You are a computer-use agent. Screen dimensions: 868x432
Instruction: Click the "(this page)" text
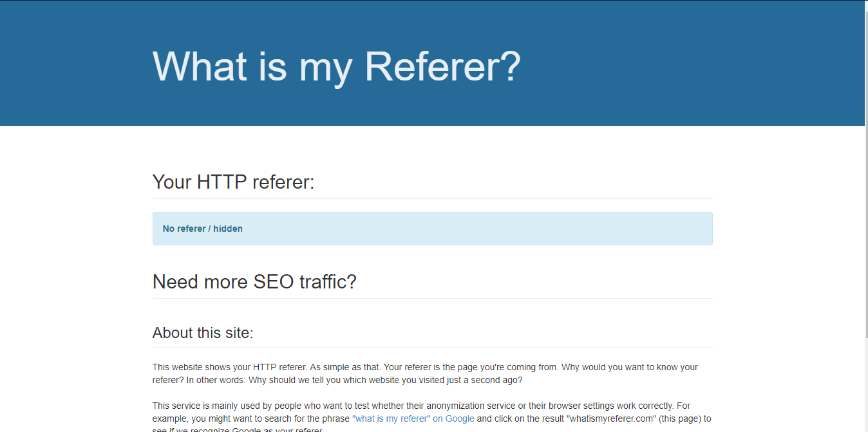coord(679,418)
